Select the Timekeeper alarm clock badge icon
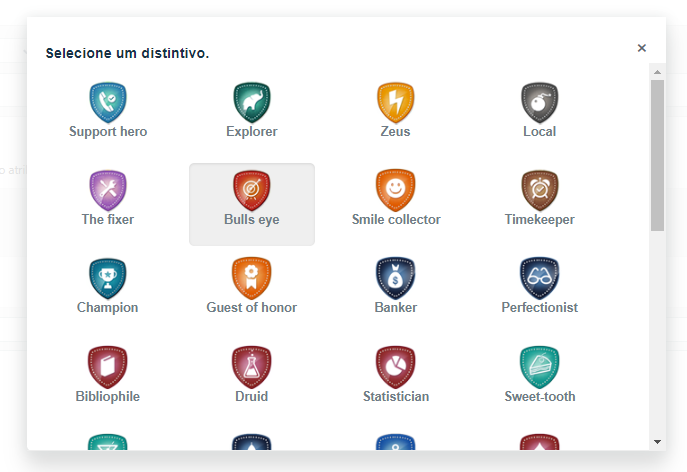This screenshot has width=687, height=472. pos(539,190)
